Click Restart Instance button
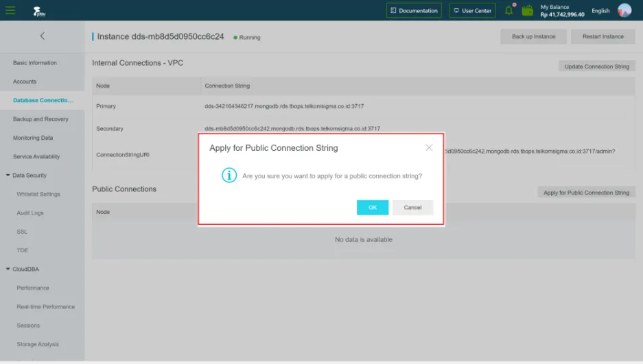This screenshot has height=364, width=643. [603, 36]
